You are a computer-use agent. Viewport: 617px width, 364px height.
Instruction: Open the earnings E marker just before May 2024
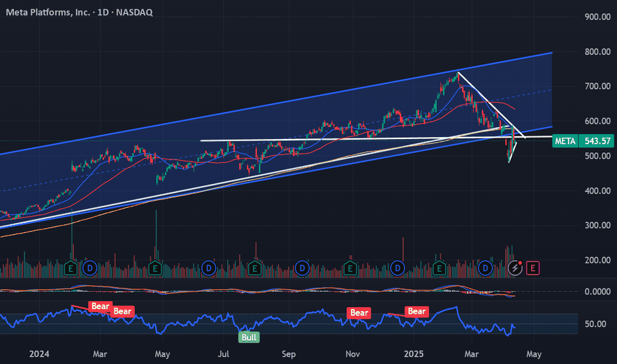tap(155, 269)
